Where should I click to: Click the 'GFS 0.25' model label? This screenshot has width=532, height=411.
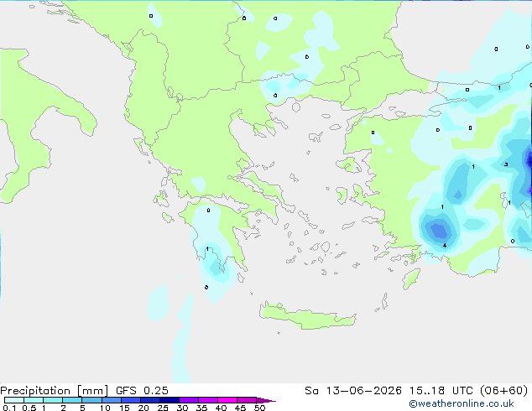[x=142, y=391]
